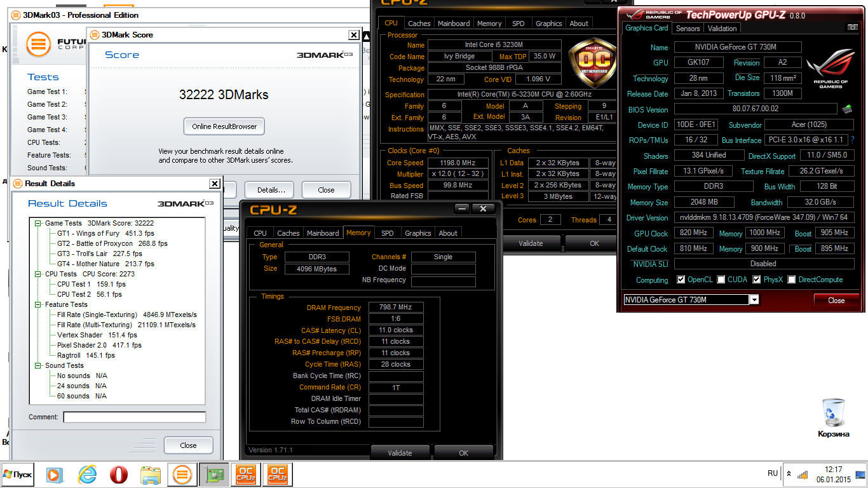Click the DRAM Frequency value 798.7 MHz
The height and width of the screenshot is (488, 868).
[396, 307]
